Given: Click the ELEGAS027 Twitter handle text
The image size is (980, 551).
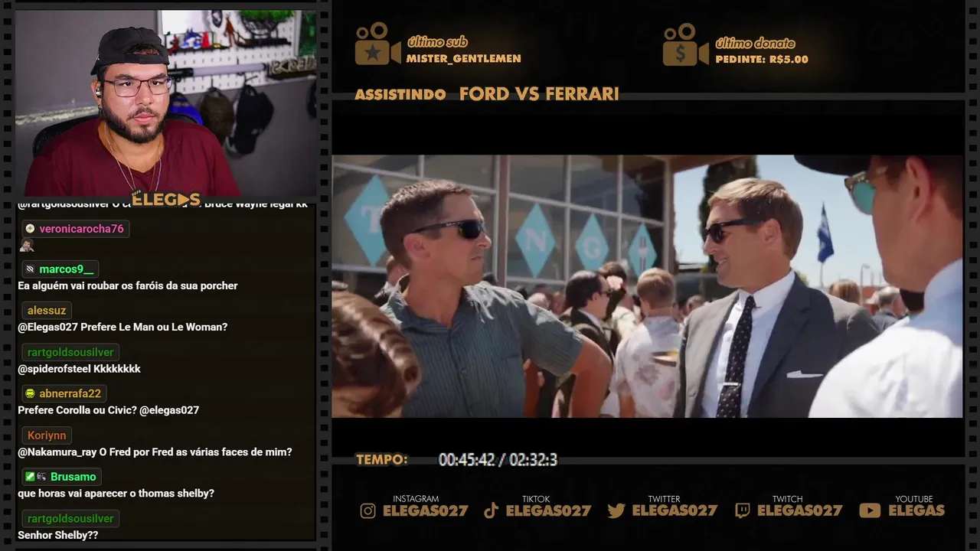Looking at the screenshot, I should pos(675,510).
